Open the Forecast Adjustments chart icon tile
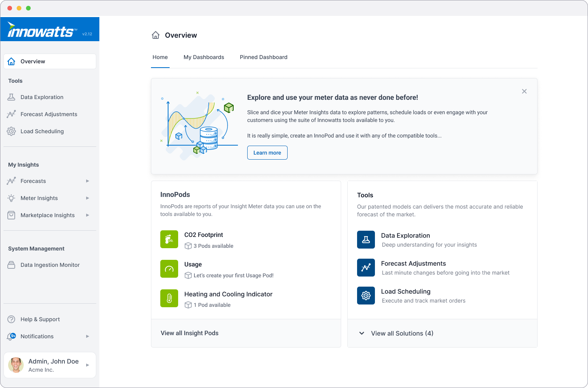Viewport: 588px width, 388px height. tap(366, 268)
